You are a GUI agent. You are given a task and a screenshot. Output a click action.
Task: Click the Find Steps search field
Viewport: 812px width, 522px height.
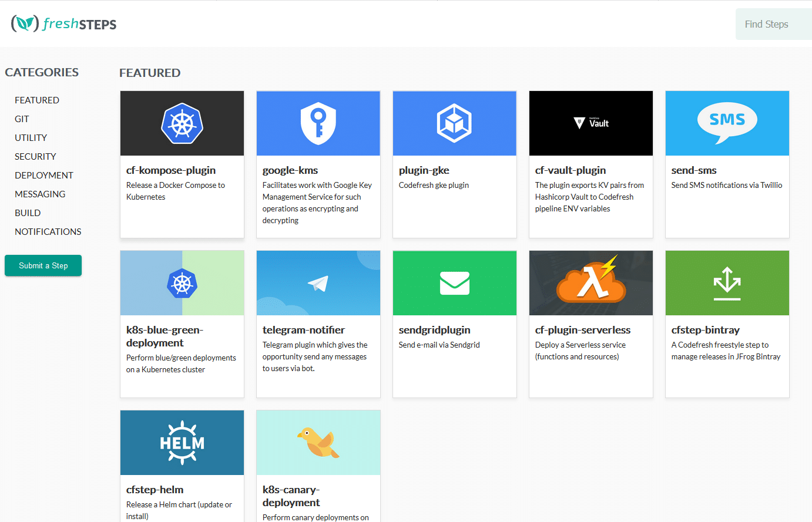[772, 24]
